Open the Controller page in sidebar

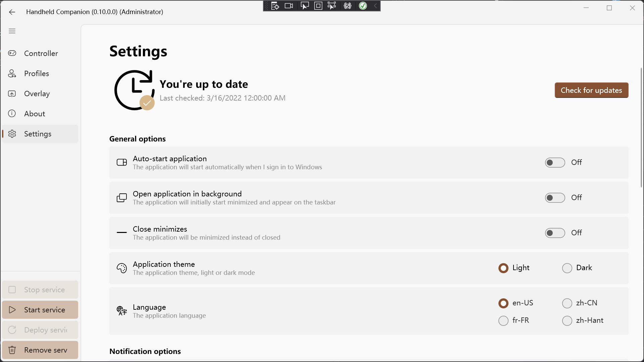tap(40, 53)
